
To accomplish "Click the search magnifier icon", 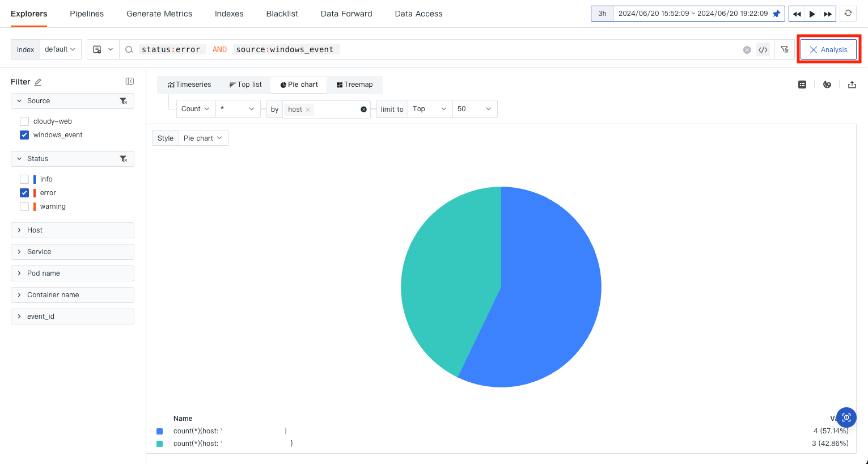I will pyautogui.click(x=129, y=50).
